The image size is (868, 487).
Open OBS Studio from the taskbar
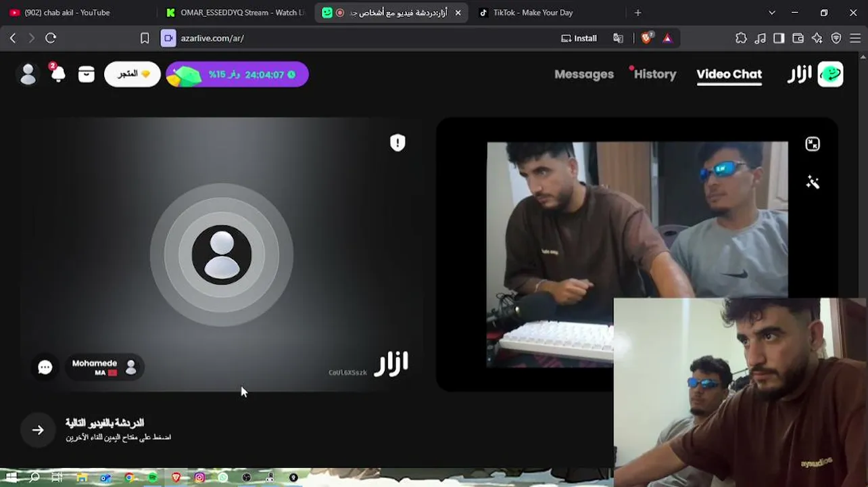(247, 478)
